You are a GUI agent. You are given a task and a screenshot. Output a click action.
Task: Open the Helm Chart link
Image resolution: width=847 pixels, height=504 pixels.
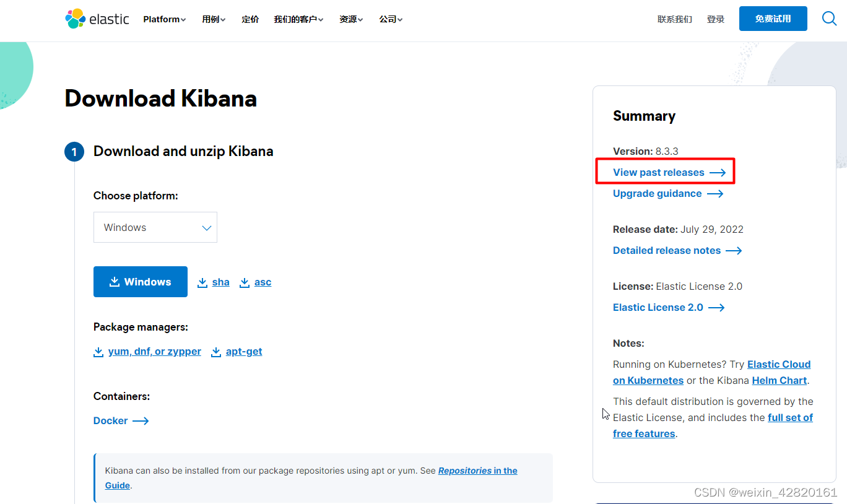[780, 381]
